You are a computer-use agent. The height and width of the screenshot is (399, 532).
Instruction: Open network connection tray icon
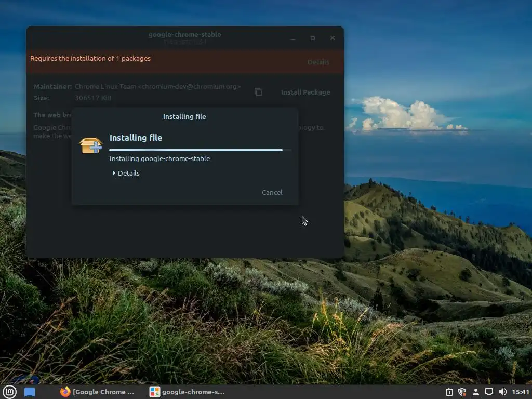tap(489, 392)
